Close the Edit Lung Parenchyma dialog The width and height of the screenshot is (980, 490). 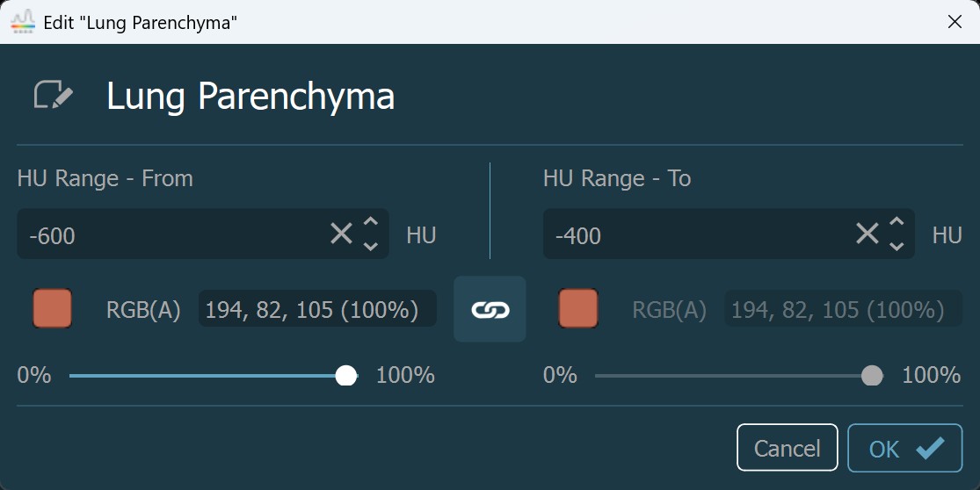[955, 22]
